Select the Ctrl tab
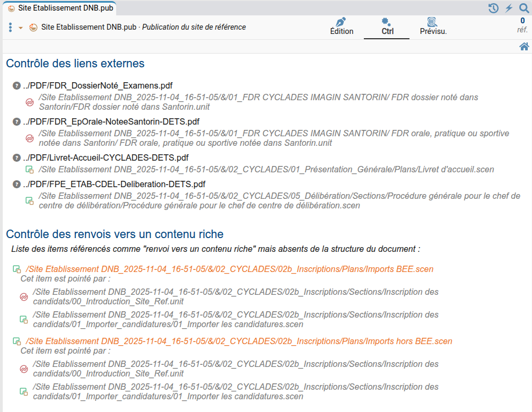The image size is (532, 412). click(x=387, y=27)
